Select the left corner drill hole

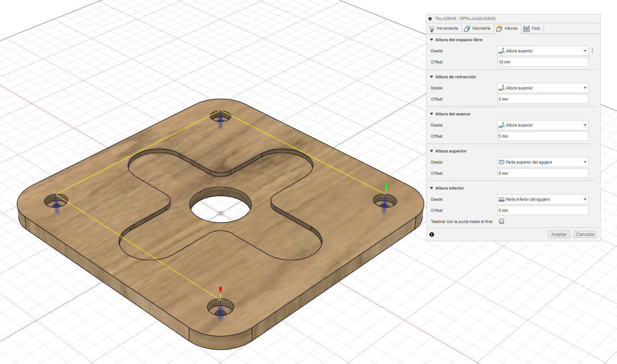(56, 201)
